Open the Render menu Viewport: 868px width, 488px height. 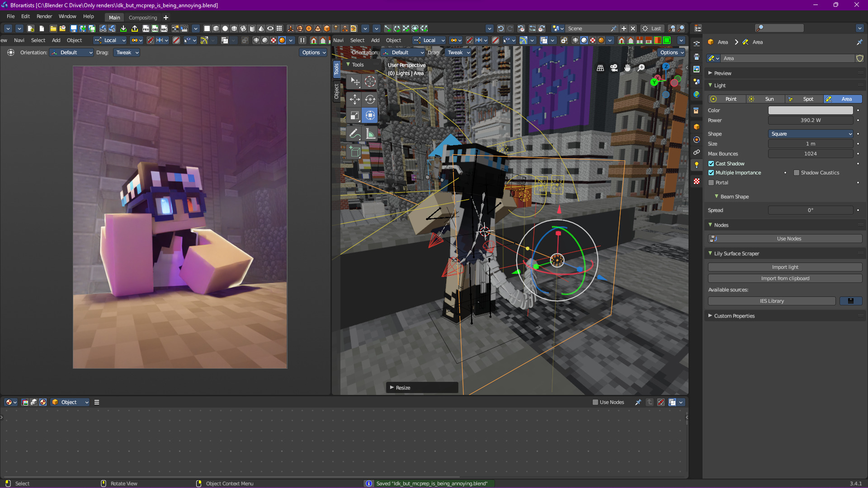[x=44, y=16]
